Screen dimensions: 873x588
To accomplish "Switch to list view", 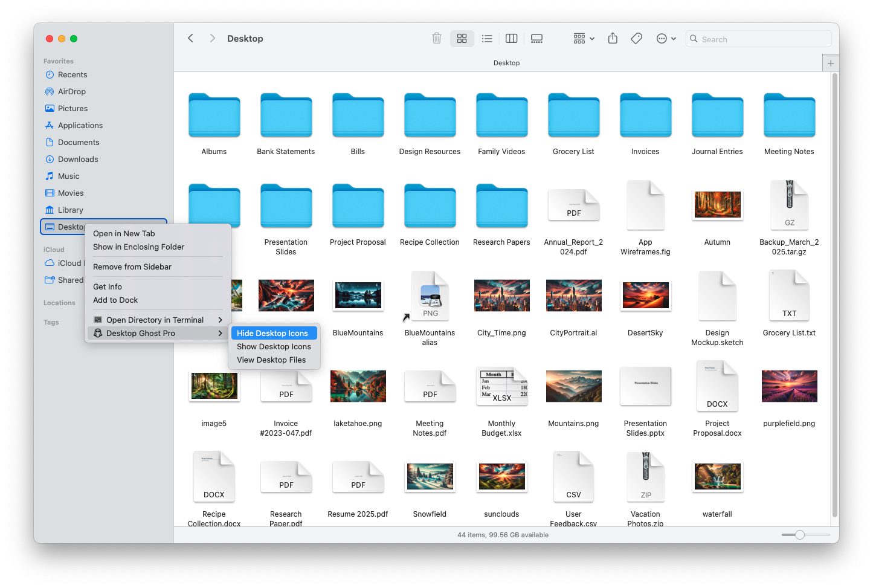I will pos(487,39).
